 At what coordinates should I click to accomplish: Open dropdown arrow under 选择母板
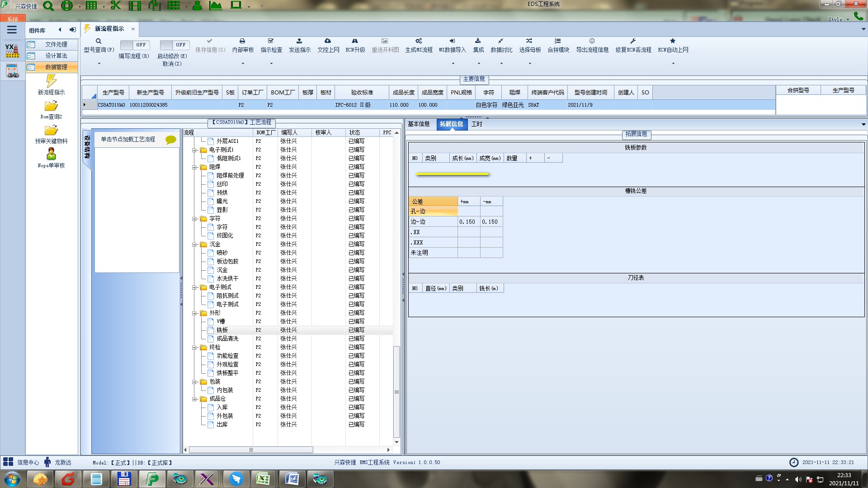[530, 64]
